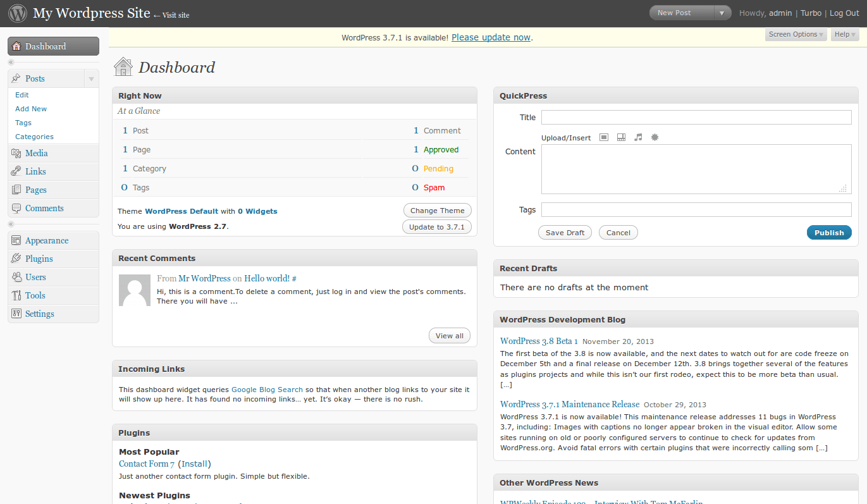Open the Settings menu item
The image size is (867, 504).
[39, 314]
